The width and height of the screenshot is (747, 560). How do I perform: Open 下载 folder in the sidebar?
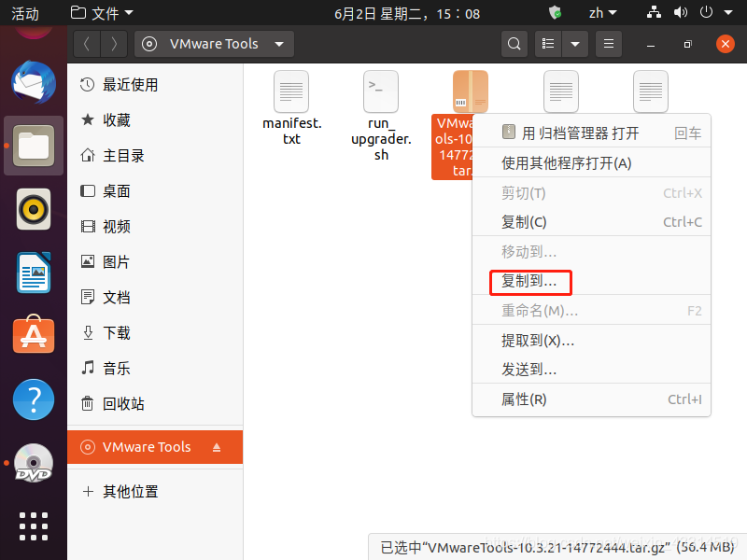click(x=155, y=333)
